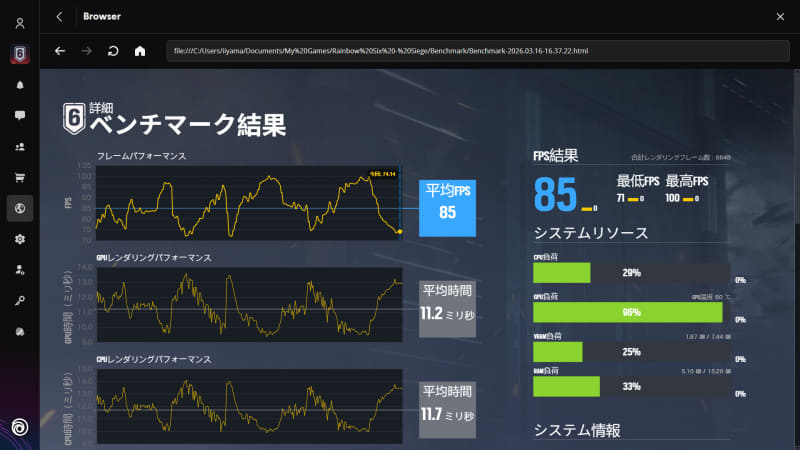Click the RAM load 33% bar
This screenshot has width=800, height=450.
632,386
